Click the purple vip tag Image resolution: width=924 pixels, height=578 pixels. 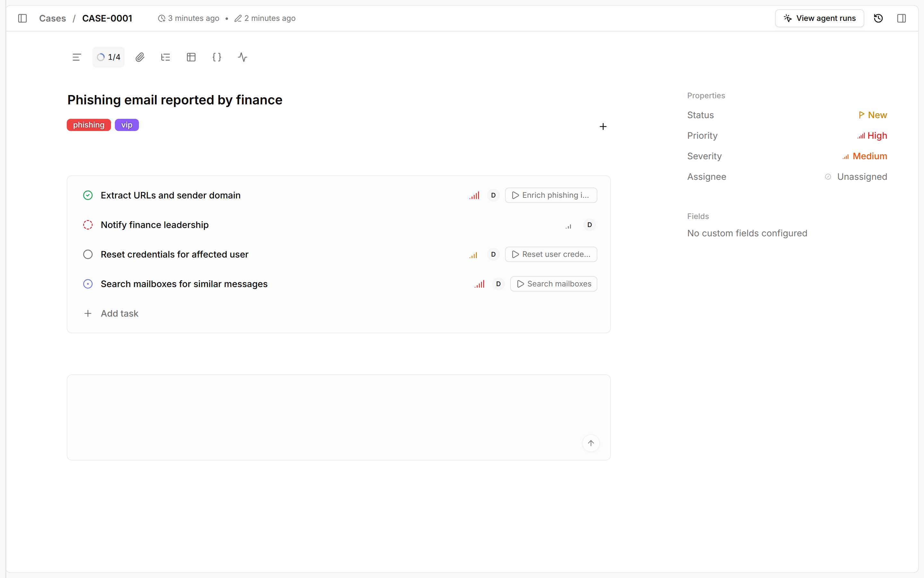[x=127, y=125]
